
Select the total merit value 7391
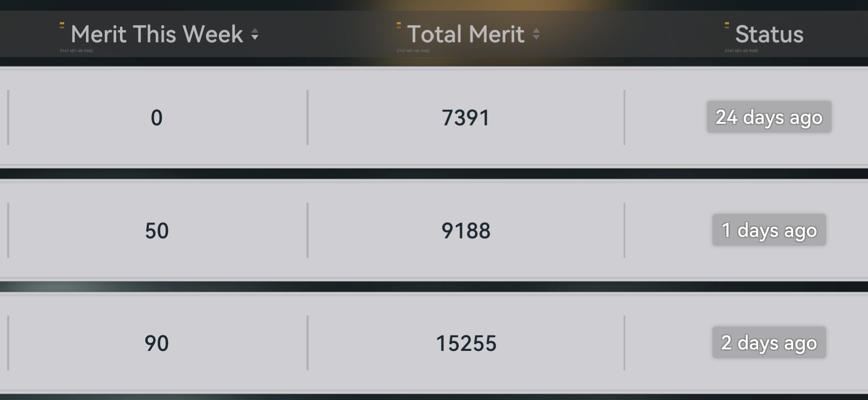pos(465,118)
